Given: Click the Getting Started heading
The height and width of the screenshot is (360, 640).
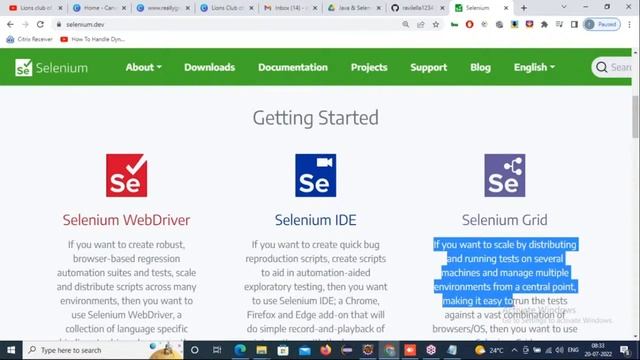Looking at the screenshot, I should click(x=316, y=118).
